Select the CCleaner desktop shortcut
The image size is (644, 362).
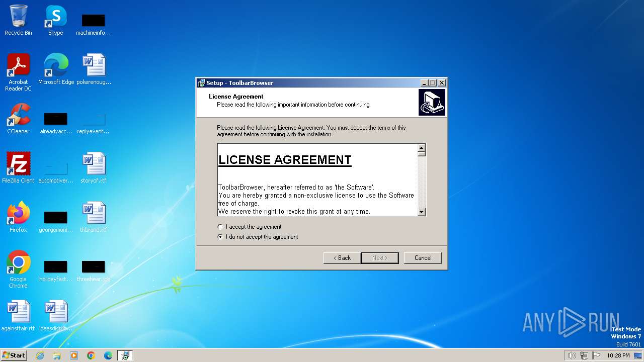point(18,119)
